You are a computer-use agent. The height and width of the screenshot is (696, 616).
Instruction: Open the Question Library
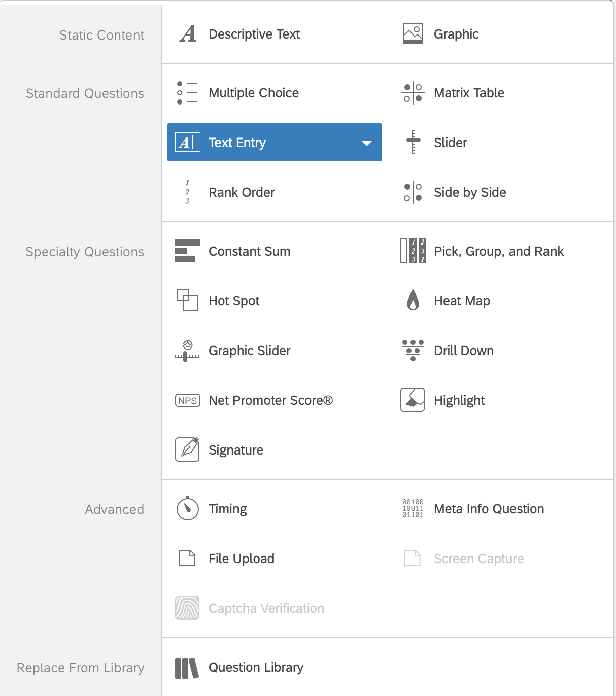256,667
